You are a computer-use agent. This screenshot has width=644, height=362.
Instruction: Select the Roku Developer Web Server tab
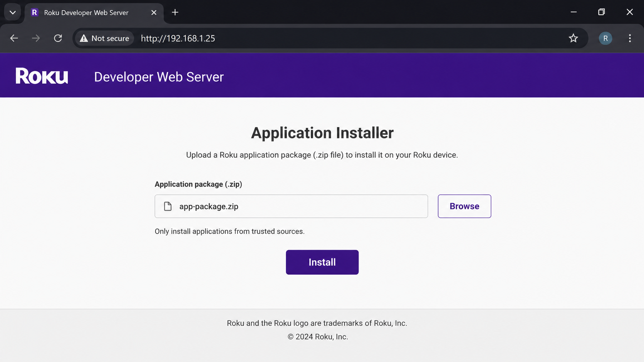point(94,13)
